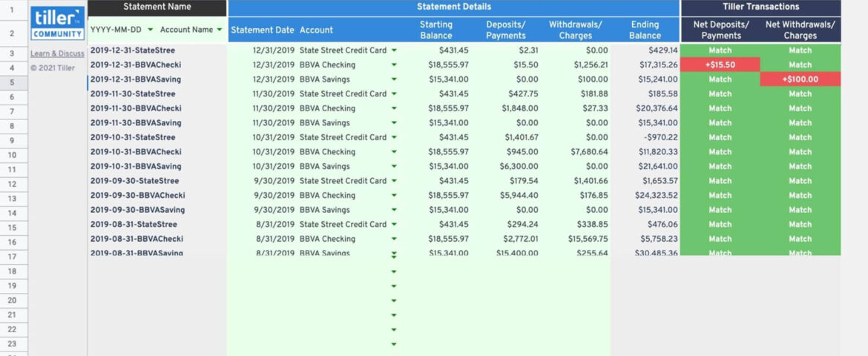Open the YYYY-MM-DD filter dropdown

150,30
